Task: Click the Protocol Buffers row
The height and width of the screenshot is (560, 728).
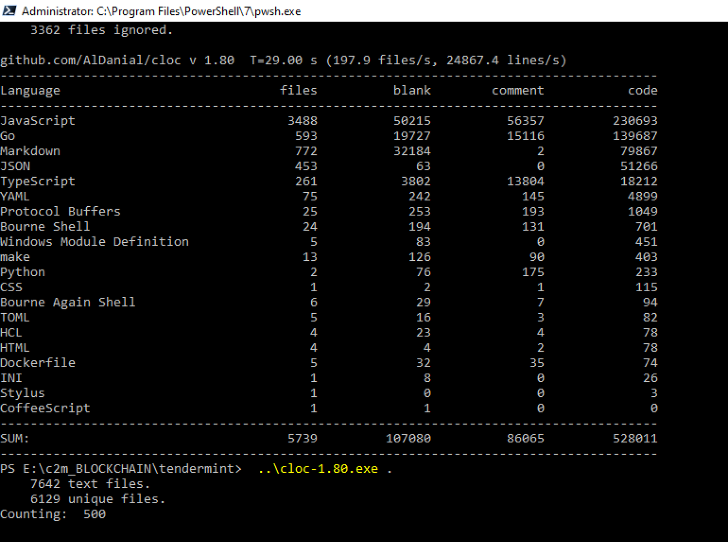Action: coord(60,211)
